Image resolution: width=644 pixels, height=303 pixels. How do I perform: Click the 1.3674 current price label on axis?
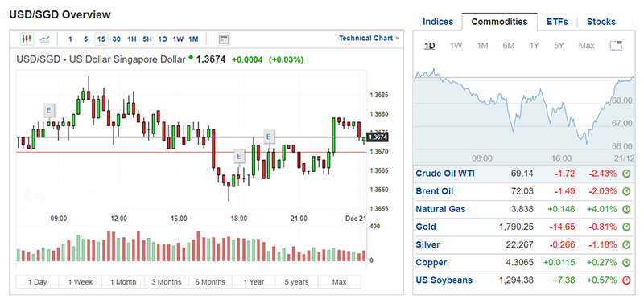[x=378, y=137]
